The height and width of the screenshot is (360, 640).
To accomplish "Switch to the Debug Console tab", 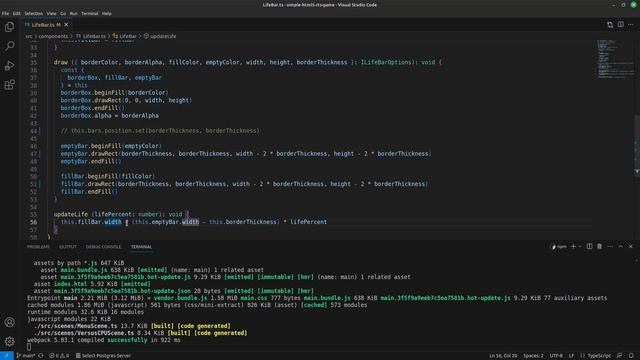I will click(103, 247).
